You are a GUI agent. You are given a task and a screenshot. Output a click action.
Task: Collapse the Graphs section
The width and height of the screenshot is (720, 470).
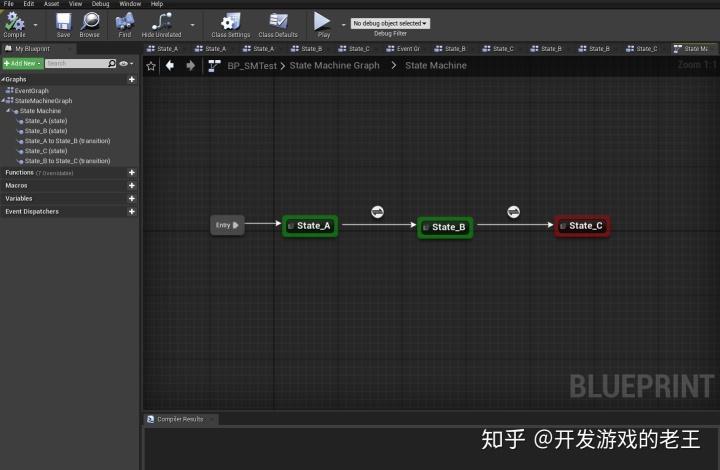(3, 79)
